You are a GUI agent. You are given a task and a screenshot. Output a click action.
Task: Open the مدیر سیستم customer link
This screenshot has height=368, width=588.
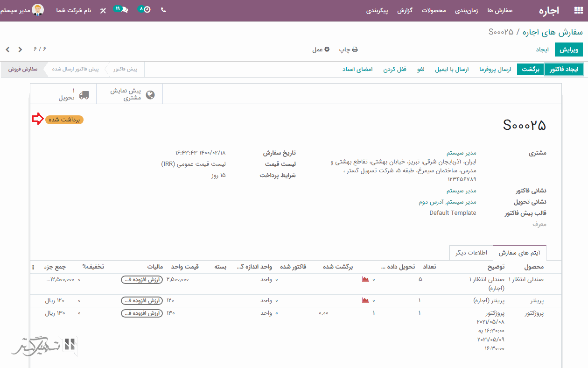461,153
